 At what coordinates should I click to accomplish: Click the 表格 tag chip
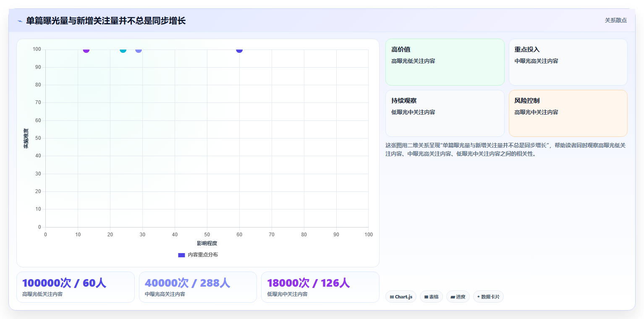[x=431, y=297]
